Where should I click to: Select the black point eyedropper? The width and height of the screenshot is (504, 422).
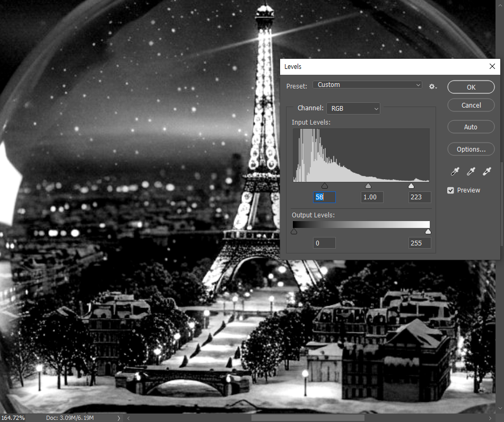click(x=455, y=171)
